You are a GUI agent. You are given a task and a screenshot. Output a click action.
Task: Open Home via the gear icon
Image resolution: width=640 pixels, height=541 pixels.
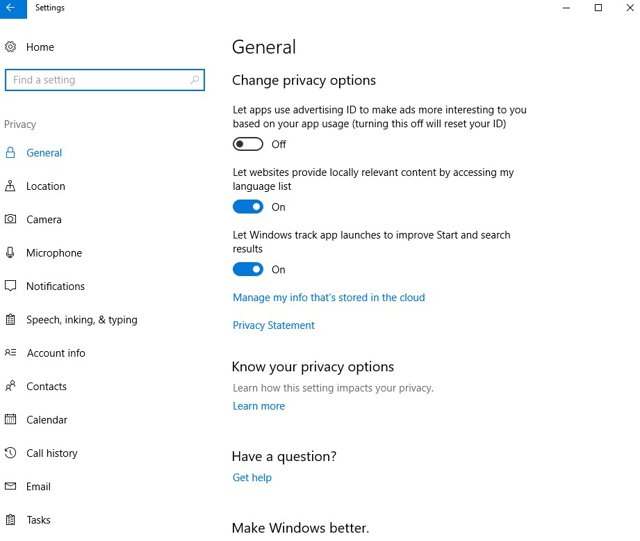pos(11,47)
